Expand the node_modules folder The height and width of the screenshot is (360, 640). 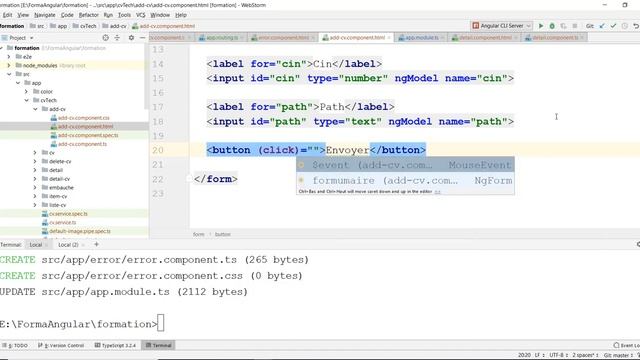click(x=9, y=65)
